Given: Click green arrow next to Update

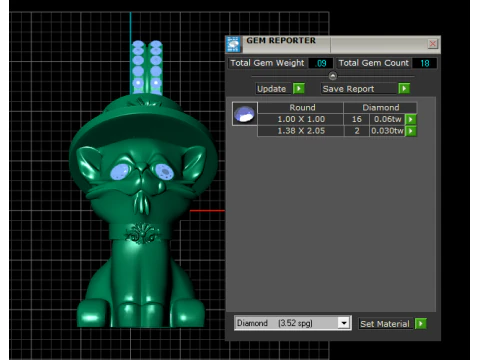Looking at the screenshot, I should 299,88.
